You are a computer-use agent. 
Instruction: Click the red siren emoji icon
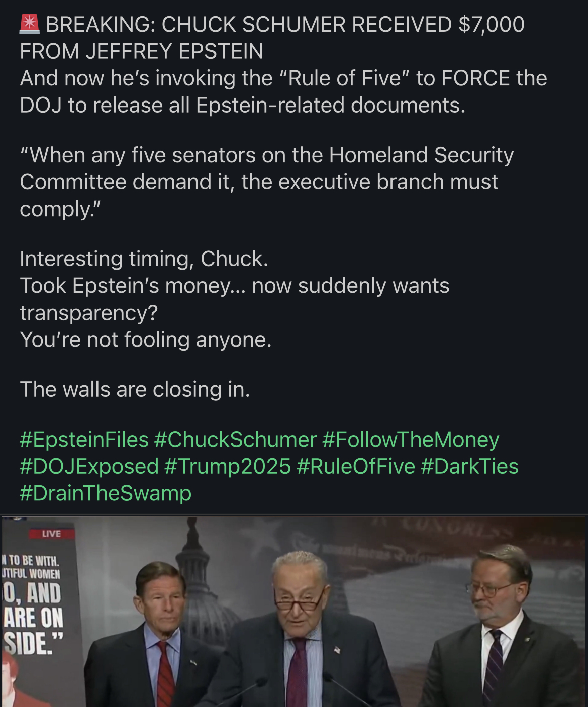[x=30, y=24]
